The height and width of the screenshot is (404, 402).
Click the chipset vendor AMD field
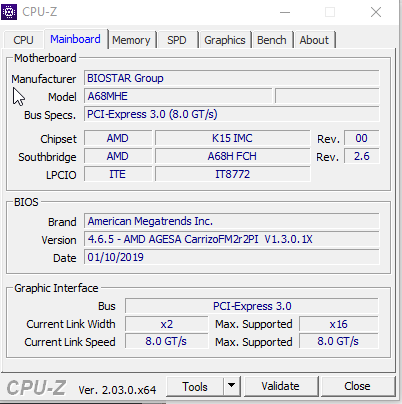(x=118, y=138)
